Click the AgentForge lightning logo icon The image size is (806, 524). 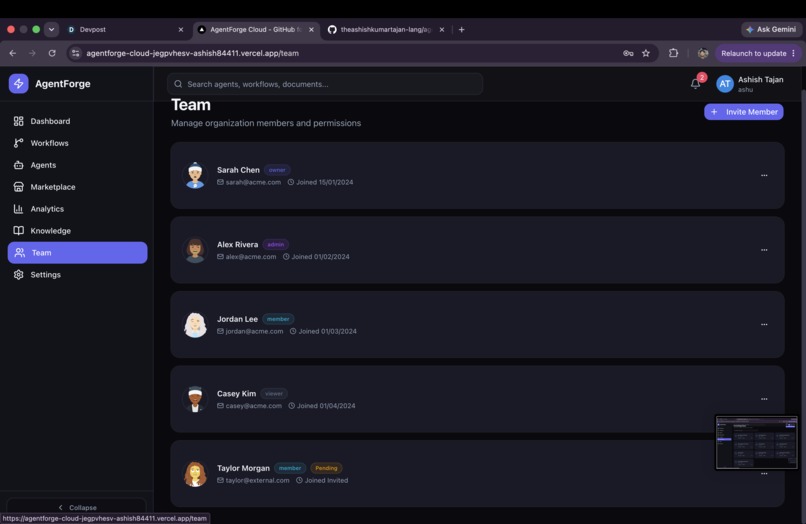coord(19,83)
